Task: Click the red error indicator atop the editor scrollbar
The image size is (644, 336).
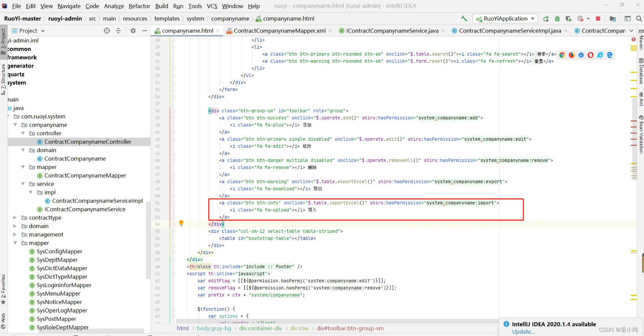Action: (x=633, y=40)
